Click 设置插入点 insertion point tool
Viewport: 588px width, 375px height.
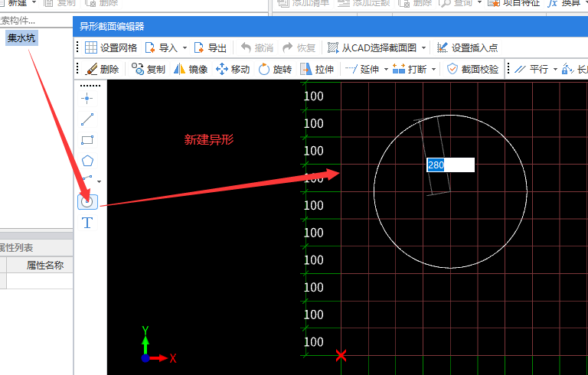coord(467,47)
